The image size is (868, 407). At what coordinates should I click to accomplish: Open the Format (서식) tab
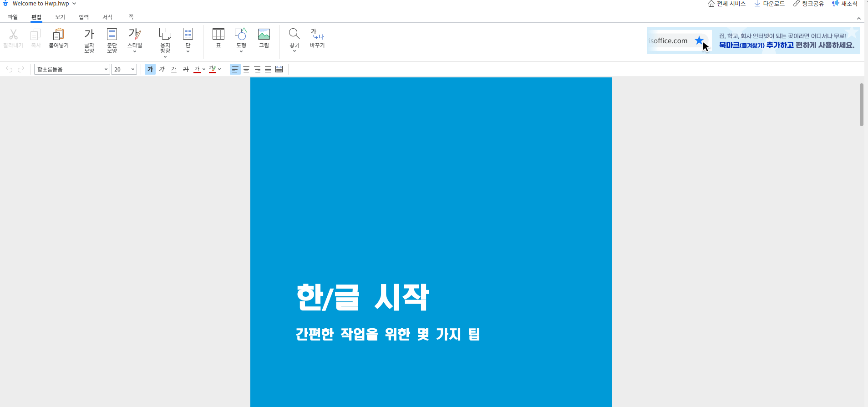pos(107,17)
